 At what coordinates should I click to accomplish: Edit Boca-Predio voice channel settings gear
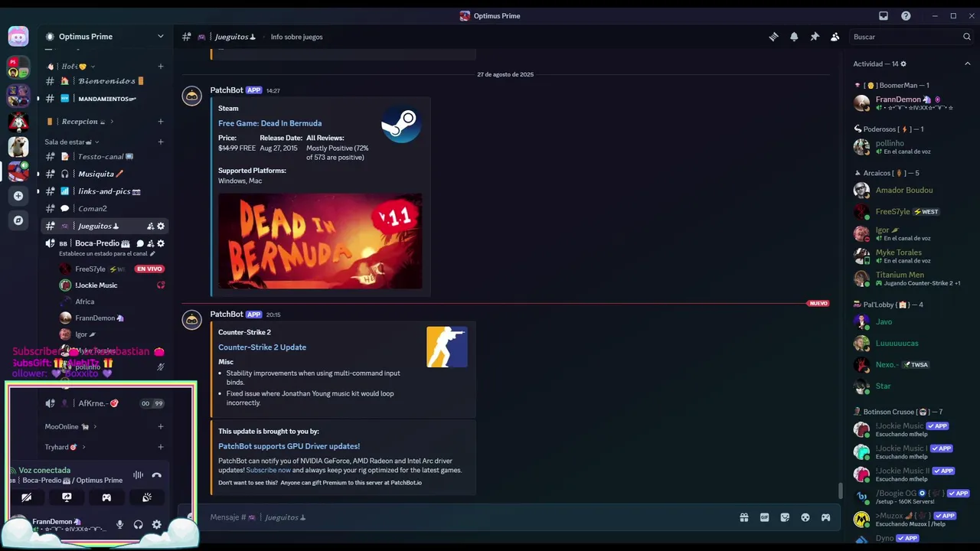tap(161, 243)
